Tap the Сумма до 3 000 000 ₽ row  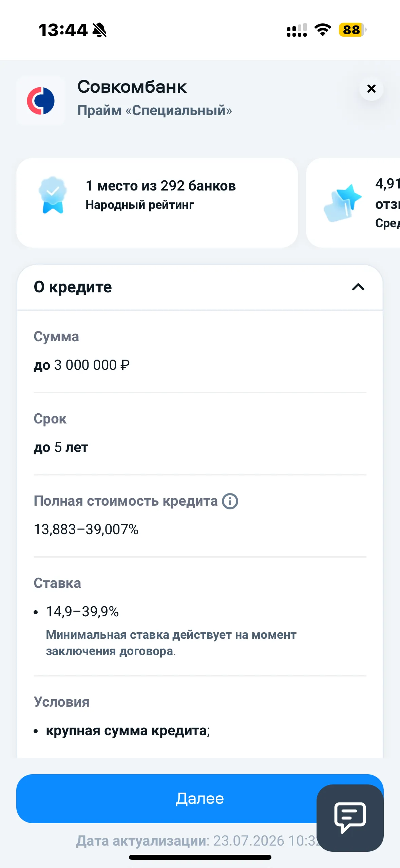(x=200, y=351)
